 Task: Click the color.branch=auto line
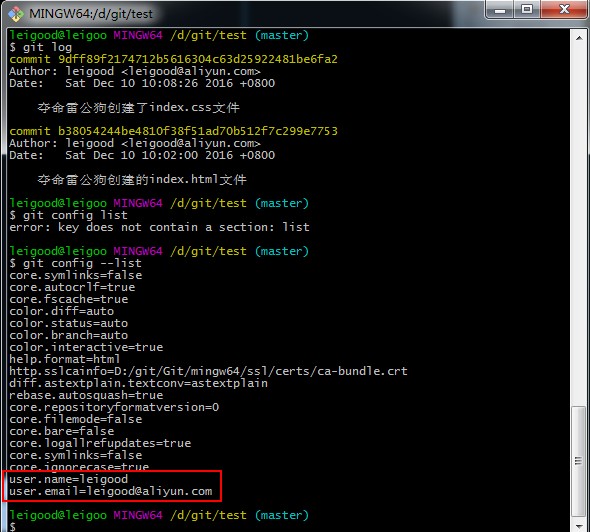(x=68, y=335)
